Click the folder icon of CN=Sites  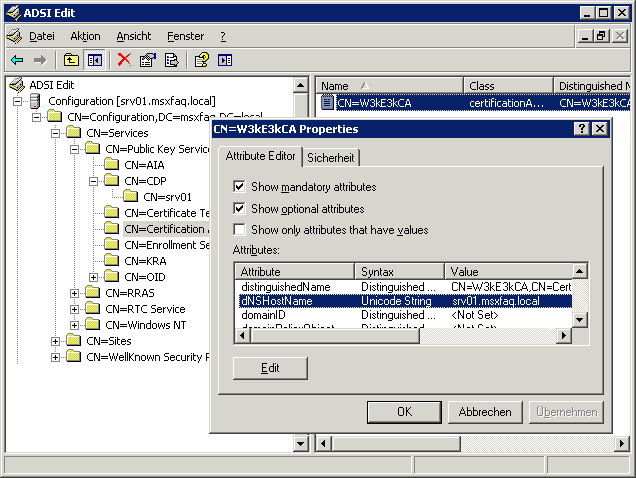(73, 340)
